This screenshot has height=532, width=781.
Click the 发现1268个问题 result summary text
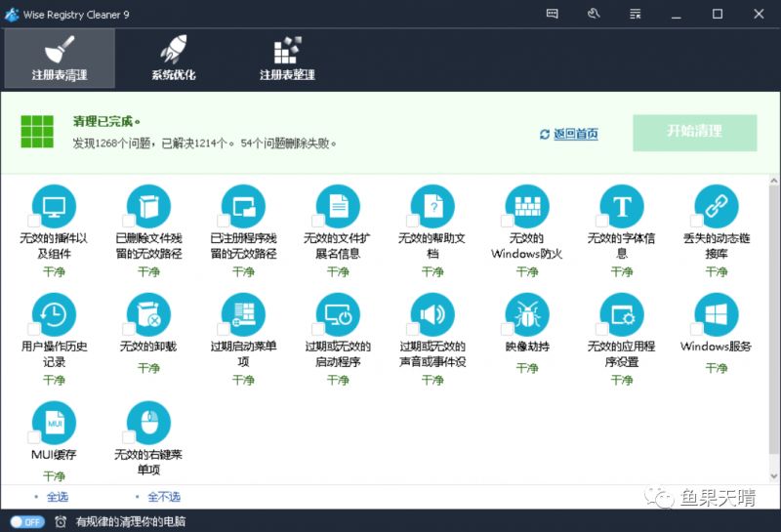tap(205, 143)
